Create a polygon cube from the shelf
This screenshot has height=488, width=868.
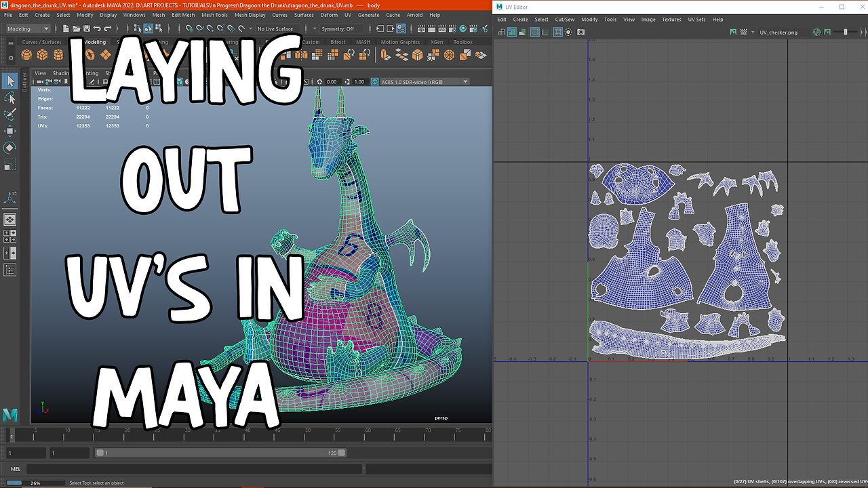[42, 55]
